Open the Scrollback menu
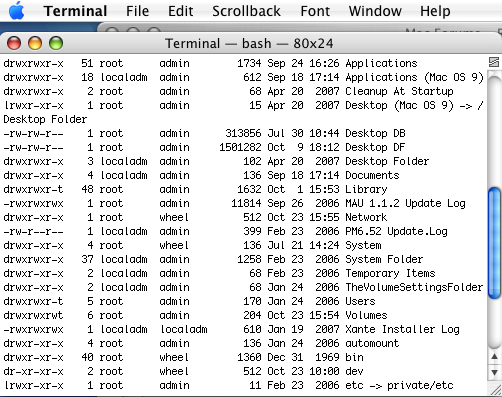 click(x=246, y=11)
